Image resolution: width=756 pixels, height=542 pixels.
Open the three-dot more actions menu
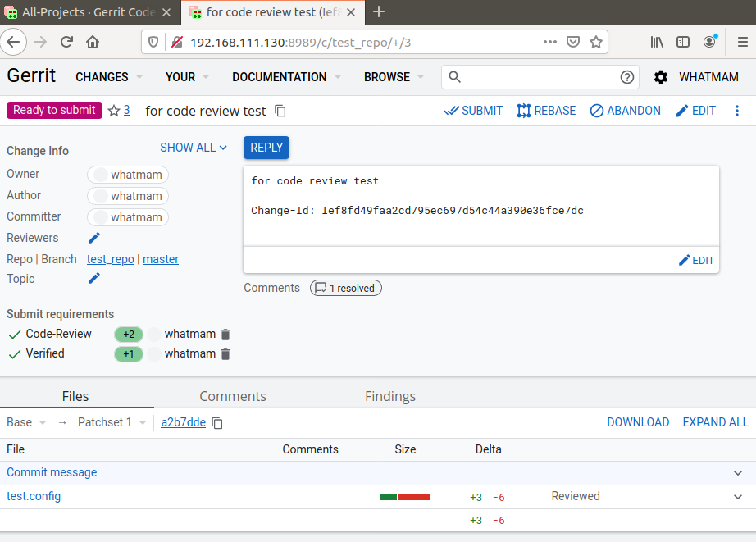(736, 111)
